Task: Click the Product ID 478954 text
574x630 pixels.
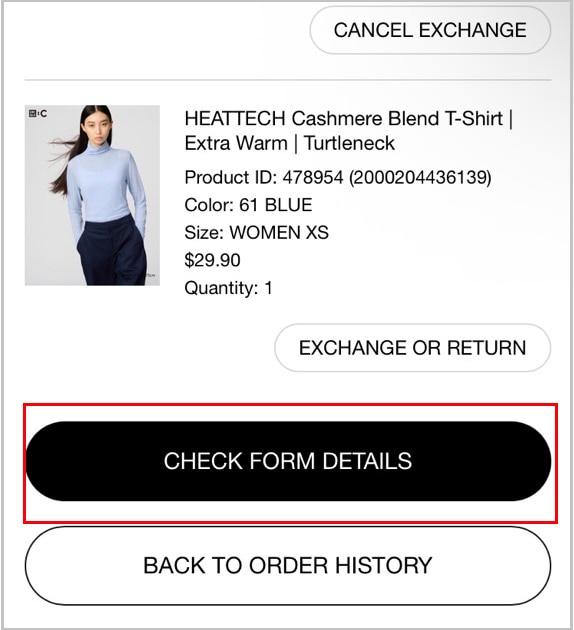Action: coord(264,178)
